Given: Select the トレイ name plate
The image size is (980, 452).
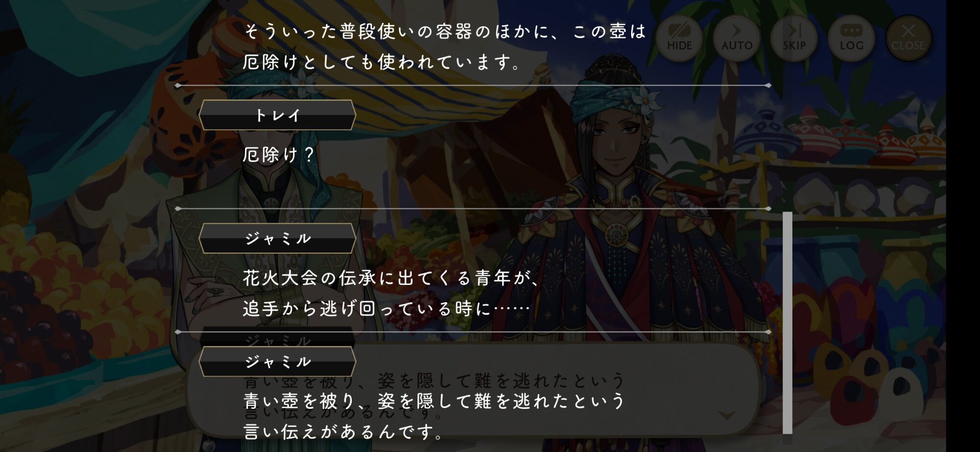Looking at the screenshot, I should 277,115.
